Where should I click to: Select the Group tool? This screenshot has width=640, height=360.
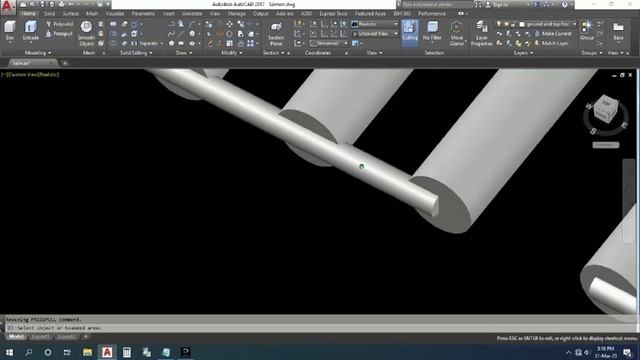[x=587, y=31]
